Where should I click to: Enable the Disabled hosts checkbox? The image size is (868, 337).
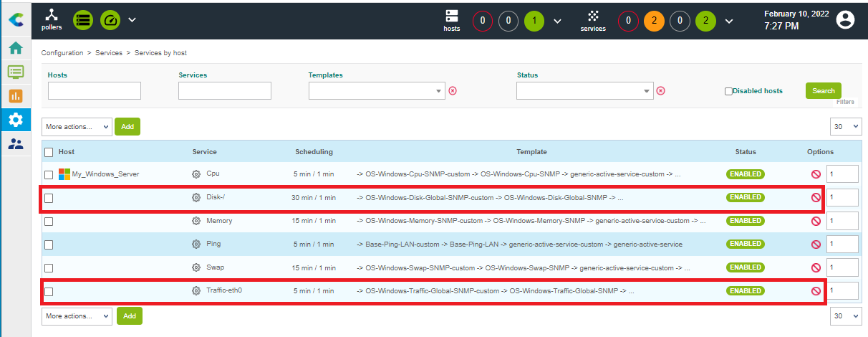click(x=728, y=91)
